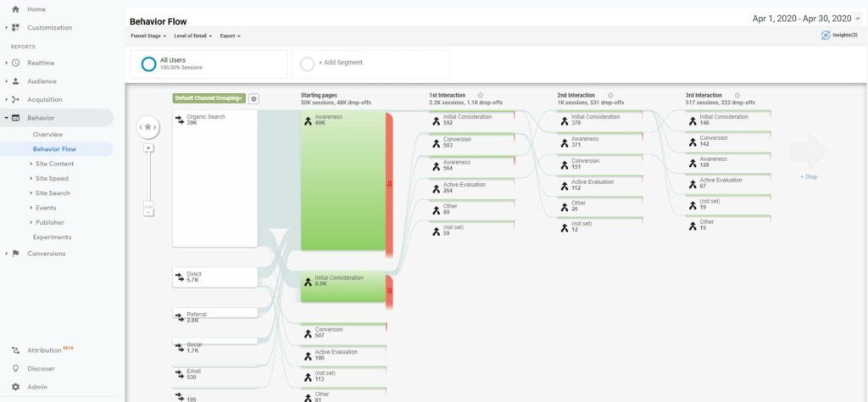Click the Insights(3) link
Screen dimensions: 868x402
[x=845, y=35]
